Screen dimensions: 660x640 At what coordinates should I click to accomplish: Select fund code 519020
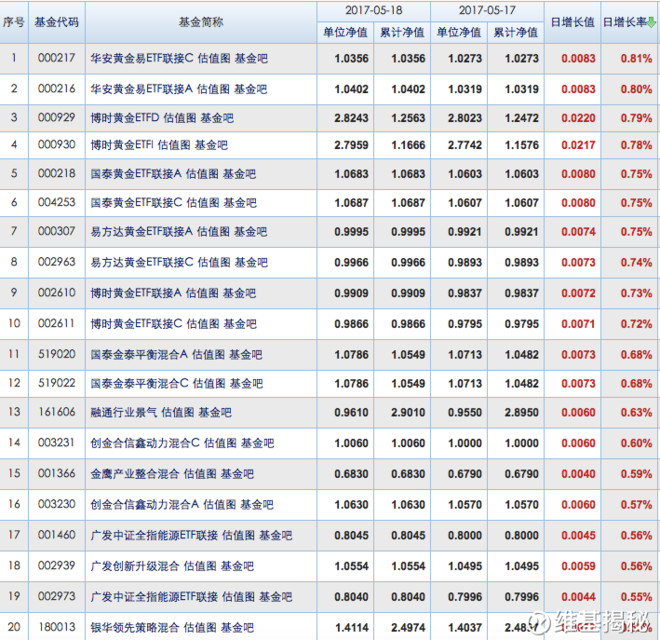pos(56,354)
